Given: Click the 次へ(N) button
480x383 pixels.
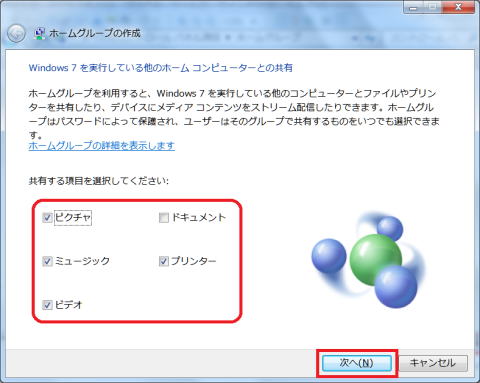Looking at the screenshot, I should point(356,363).
